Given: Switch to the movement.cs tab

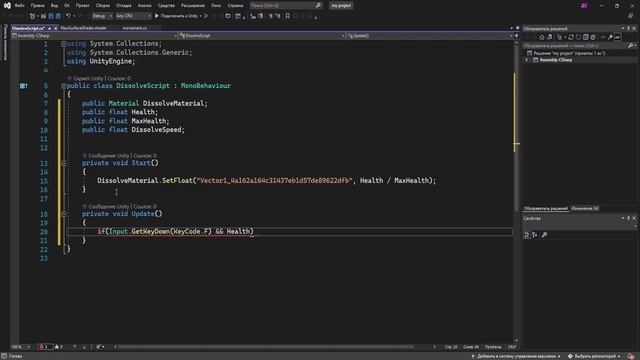Looking at the screenshot, I should click(135, 28).
